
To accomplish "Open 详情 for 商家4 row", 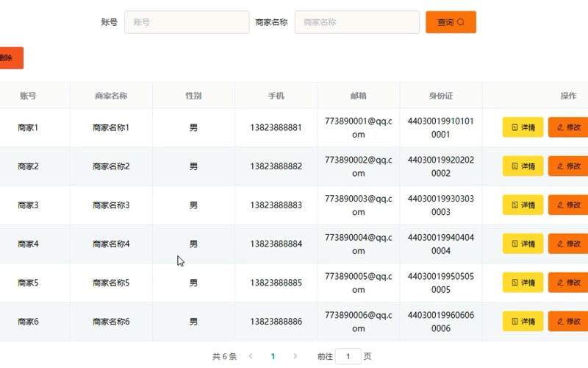I will point(523,244).
